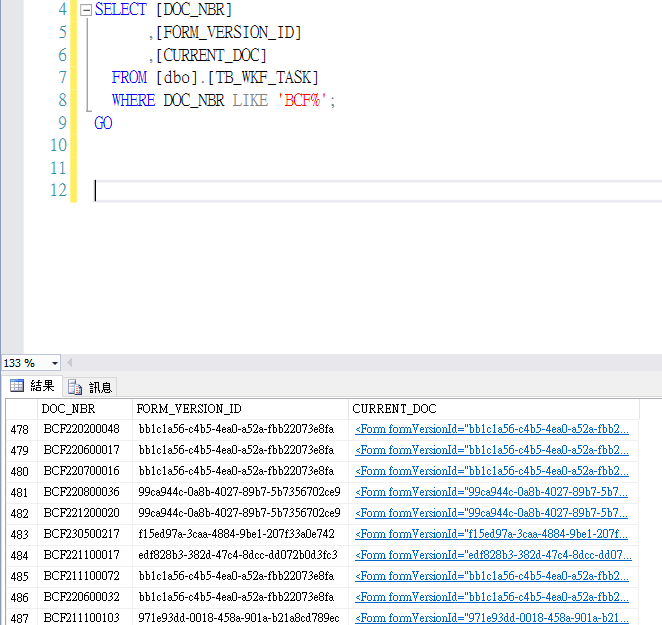Screen dimensions: 662x625
Task: Select the cell BCF220600032
Action: 85,597
